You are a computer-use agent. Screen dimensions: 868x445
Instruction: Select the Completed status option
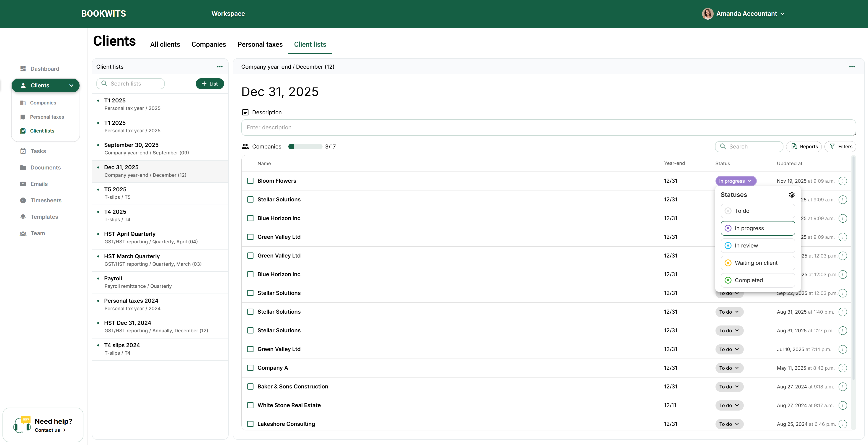click(757, 280)
